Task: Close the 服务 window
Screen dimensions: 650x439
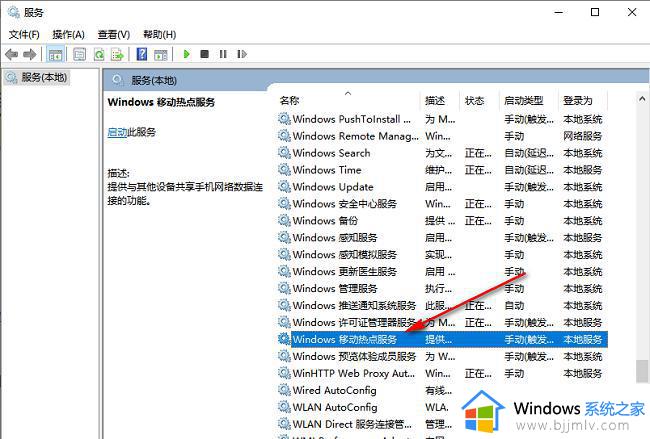Action: pos(632,12)
